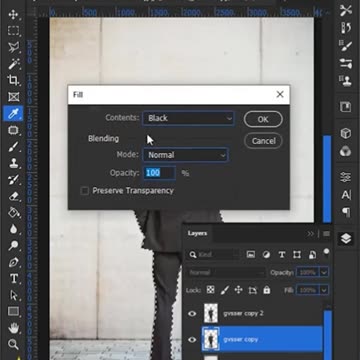Turn layer filtering on or off

(x=327, y=252)
